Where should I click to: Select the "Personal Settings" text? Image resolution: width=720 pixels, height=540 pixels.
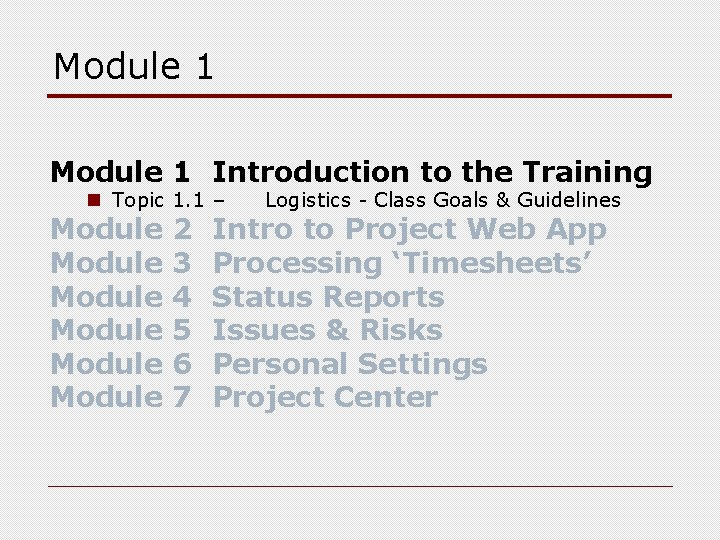350,365
